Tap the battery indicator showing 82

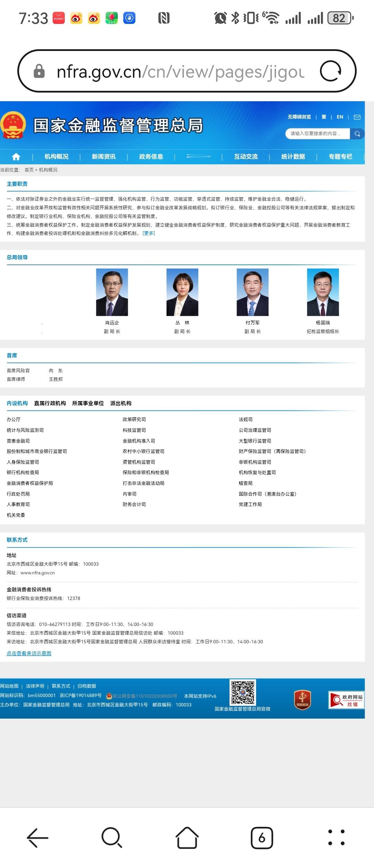tap(340, 18)
